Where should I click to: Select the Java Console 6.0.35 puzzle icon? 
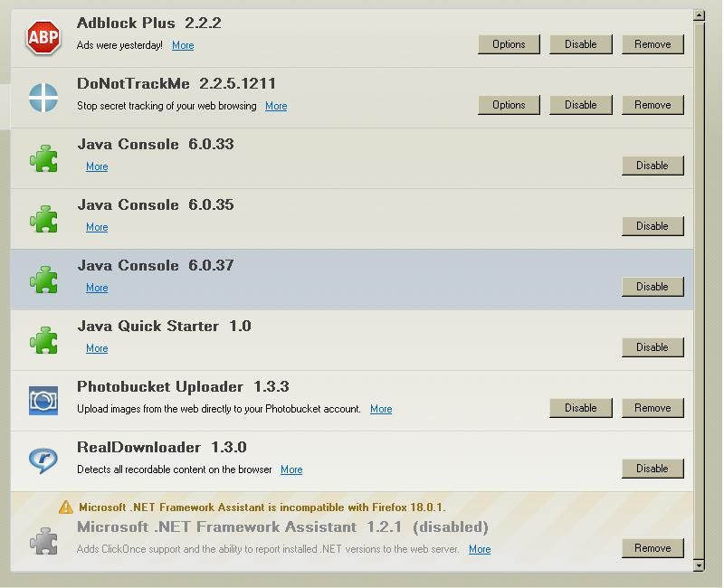[43, 219]
